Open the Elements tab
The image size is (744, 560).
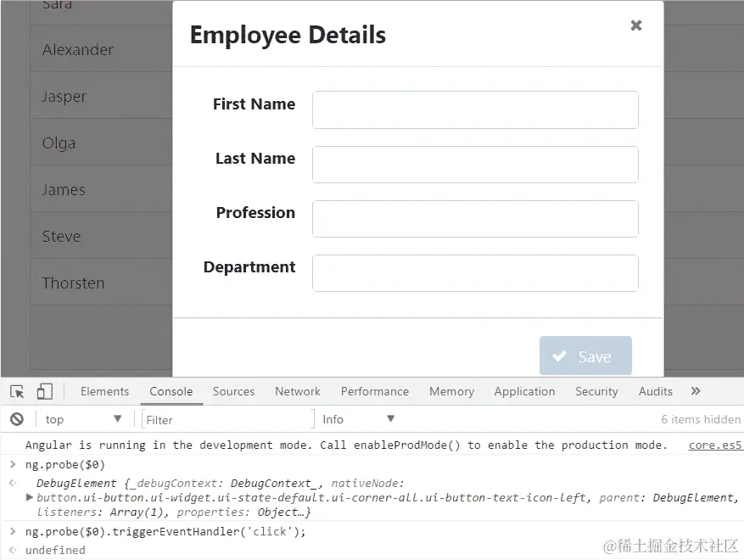(x=104, y=391)
